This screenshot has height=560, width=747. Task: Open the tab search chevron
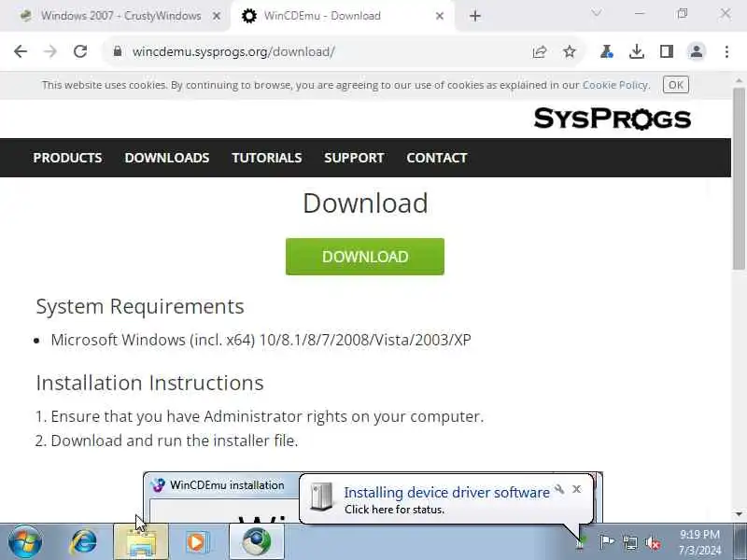pyautogui.click(x=596, y=13)
